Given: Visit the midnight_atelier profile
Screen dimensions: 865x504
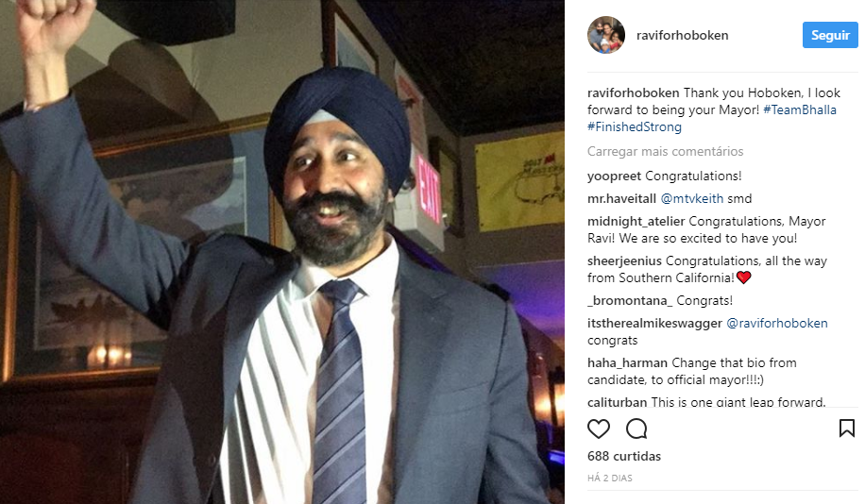Looking at the screenshot, I should [636, 221].
